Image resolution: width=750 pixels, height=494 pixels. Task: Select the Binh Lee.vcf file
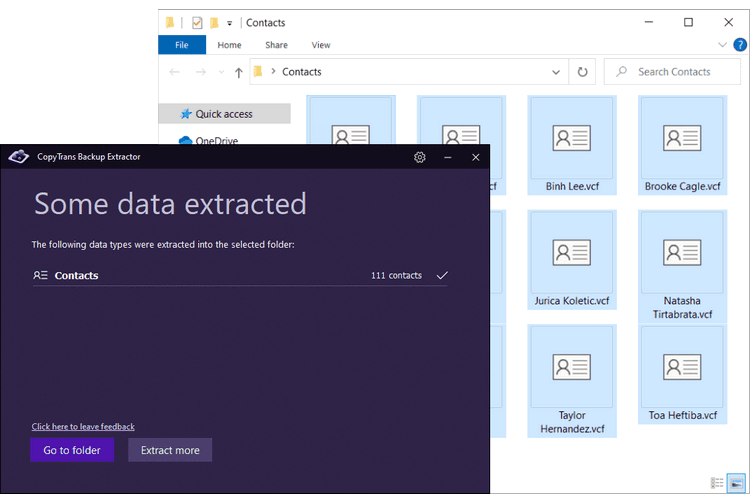click(572, 145)
